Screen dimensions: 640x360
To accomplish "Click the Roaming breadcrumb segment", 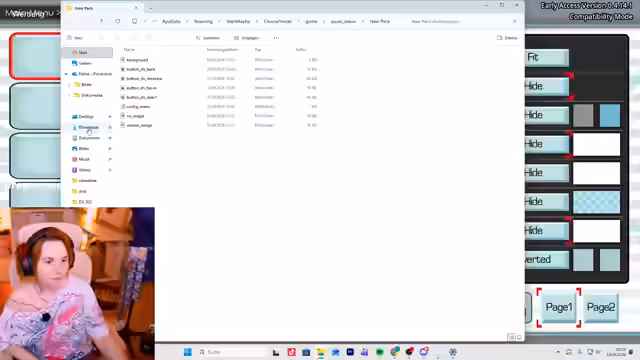I will (x=203, y=21).
